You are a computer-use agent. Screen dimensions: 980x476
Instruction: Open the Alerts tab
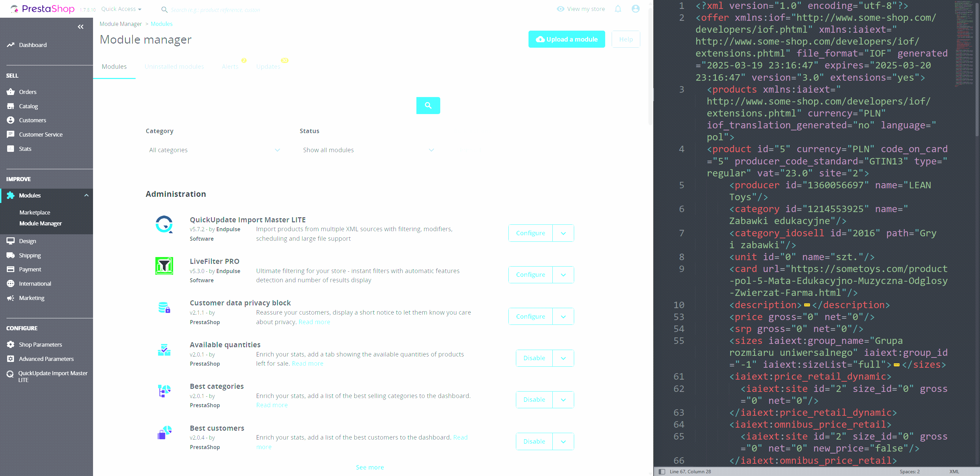pos(230,66)
